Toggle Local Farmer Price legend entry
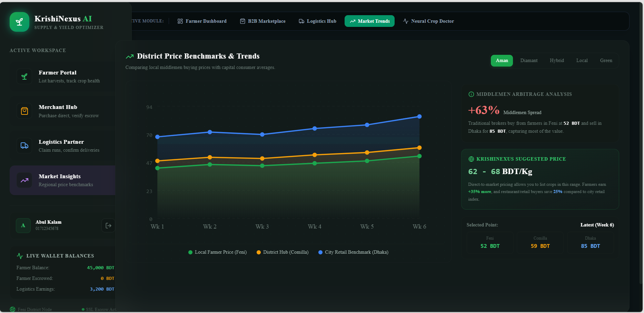 (218, 252)
